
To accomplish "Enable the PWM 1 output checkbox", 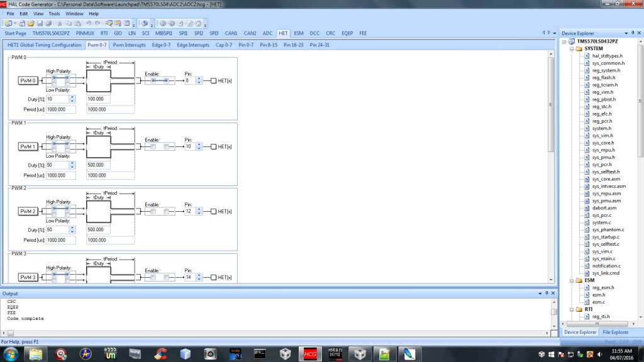I will coord(153,146).
